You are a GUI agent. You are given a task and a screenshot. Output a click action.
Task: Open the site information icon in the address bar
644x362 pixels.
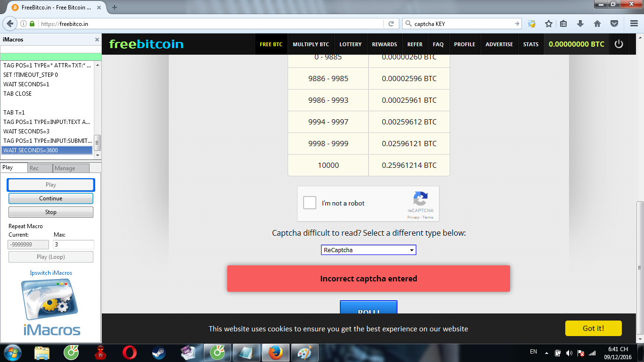[24, 24]
